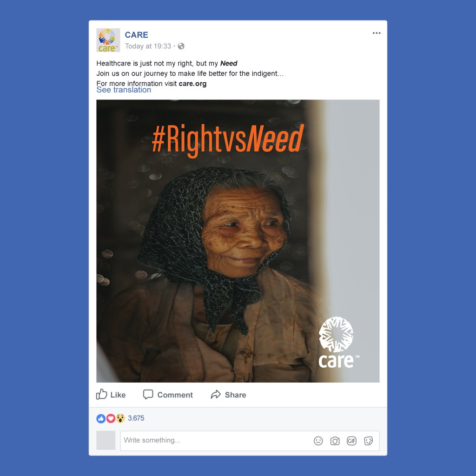Open the post options three-dot menu
Viewport: 476px width, 476px height.
[377, 33]
